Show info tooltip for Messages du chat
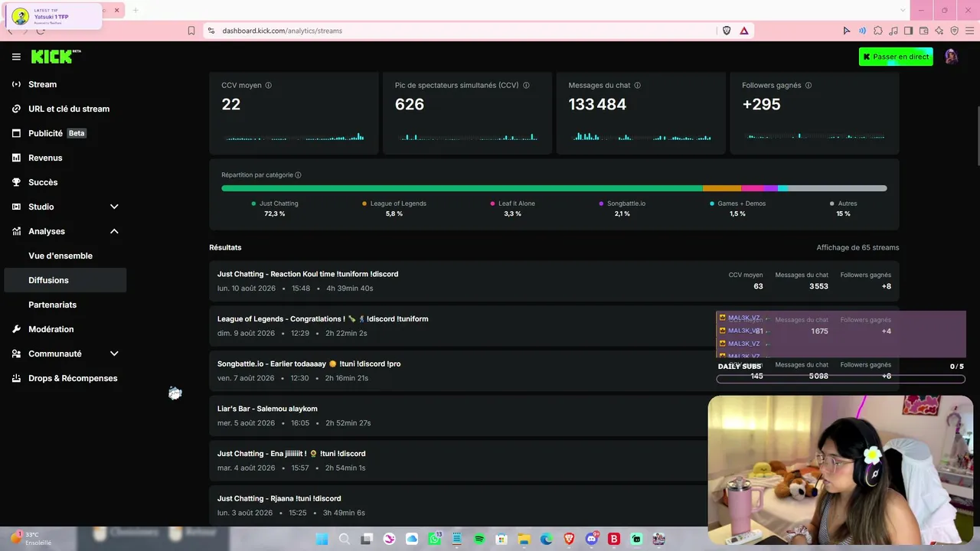Screen dimensions: 980x551 point(637,86)
